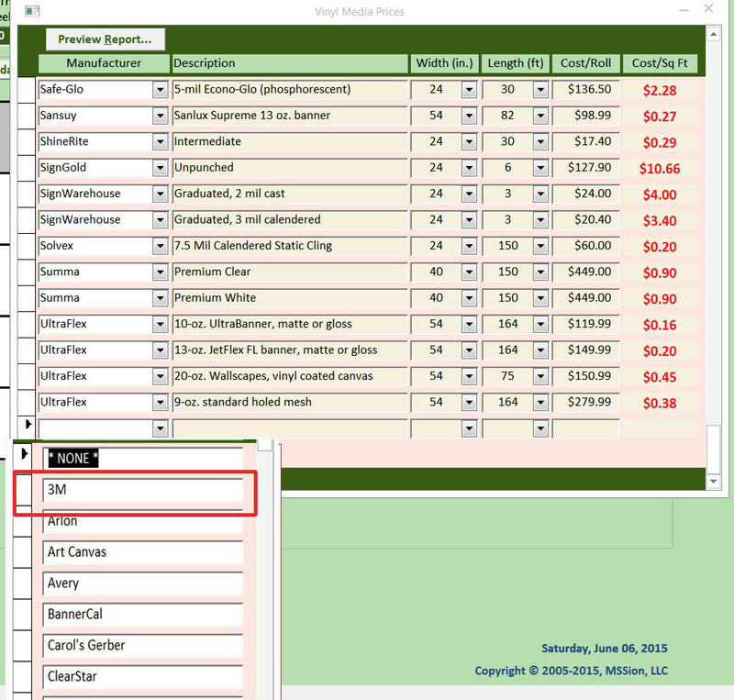Edit the '13-oz. JetFlex FL banner' description
The width and height of the screenshot is (734, 700).
tap(290, 350)
